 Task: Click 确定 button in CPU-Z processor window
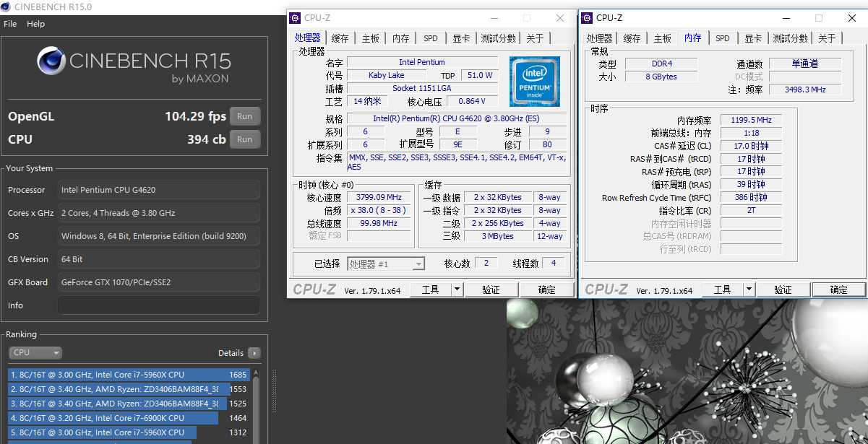tap(546, 290)
